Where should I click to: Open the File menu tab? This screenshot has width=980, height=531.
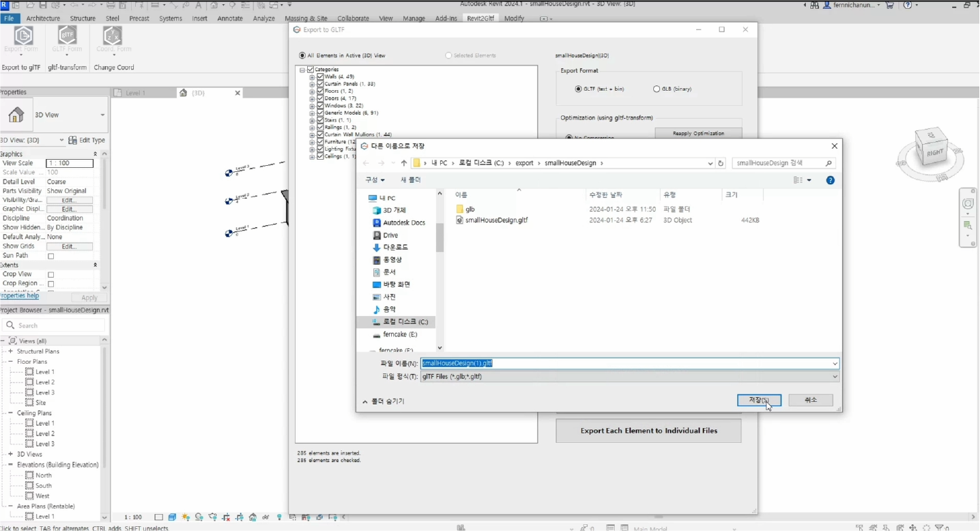tap(10, 18)
